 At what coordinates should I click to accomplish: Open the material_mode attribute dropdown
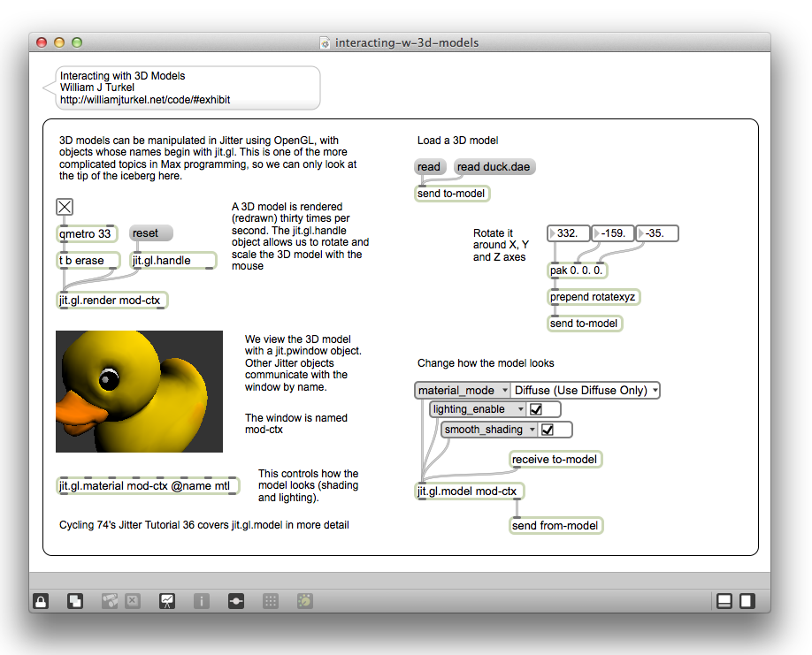[462, 390]
